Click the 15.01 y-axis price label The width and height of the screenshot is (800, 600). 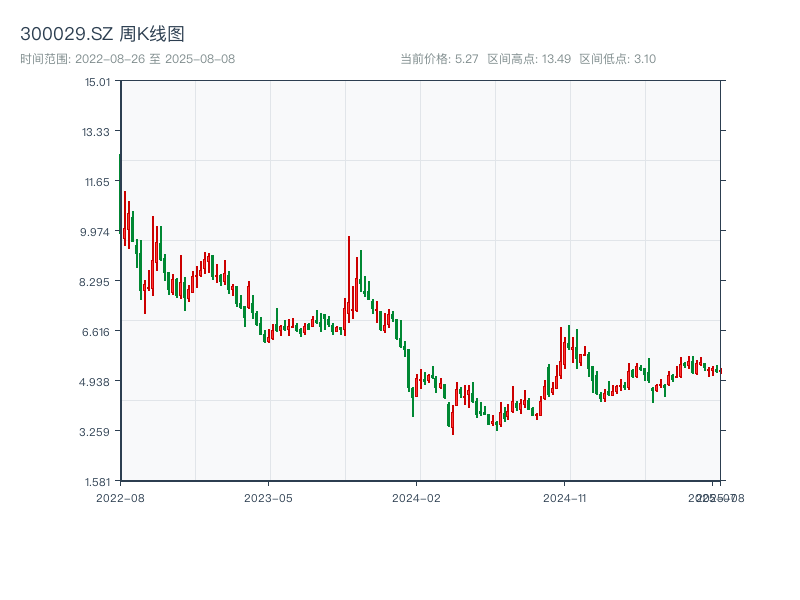click(x=98, y=82)
